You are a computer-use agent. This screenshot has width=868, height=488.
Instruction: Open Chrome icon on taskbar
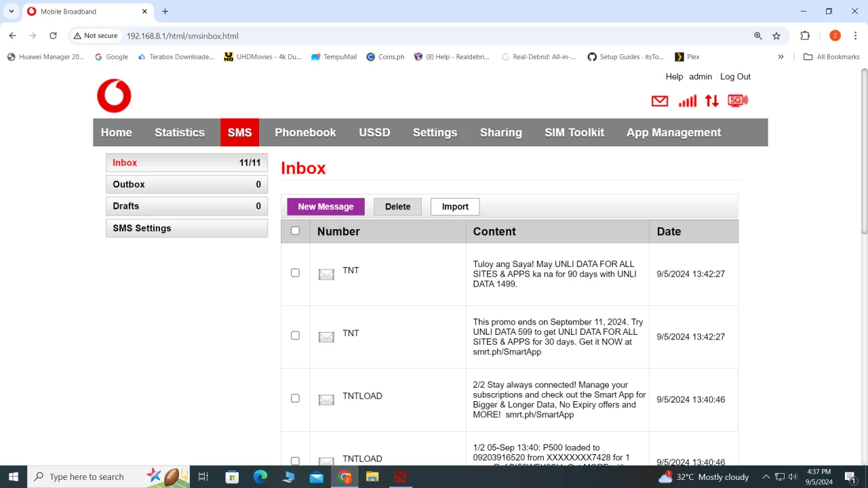click(x=345, y=476)
